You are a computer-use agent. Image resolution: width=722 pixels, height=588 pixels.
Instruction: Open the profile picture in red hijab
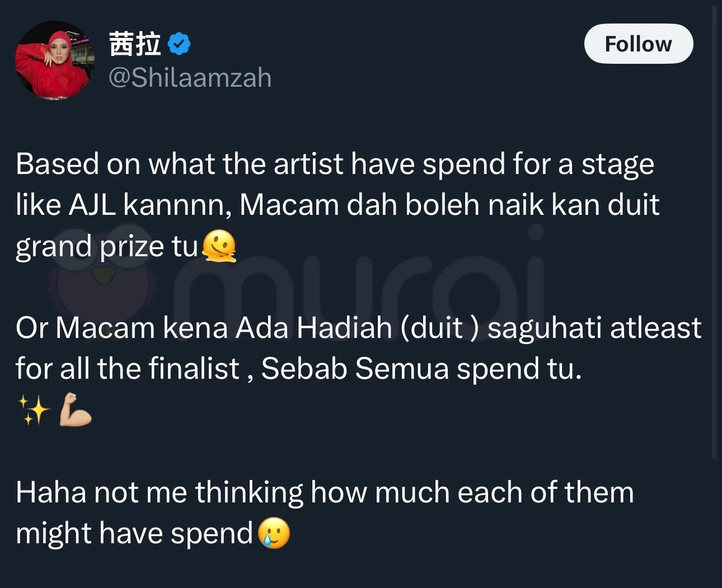[x=54, y=60]
